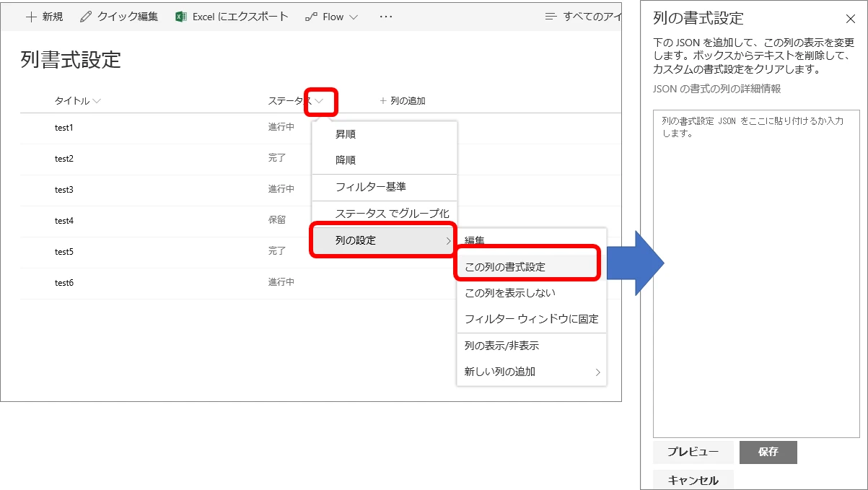Click the plus icon for 新規
The width and height of the screenshot is (868, 490).
coord(31,17)
